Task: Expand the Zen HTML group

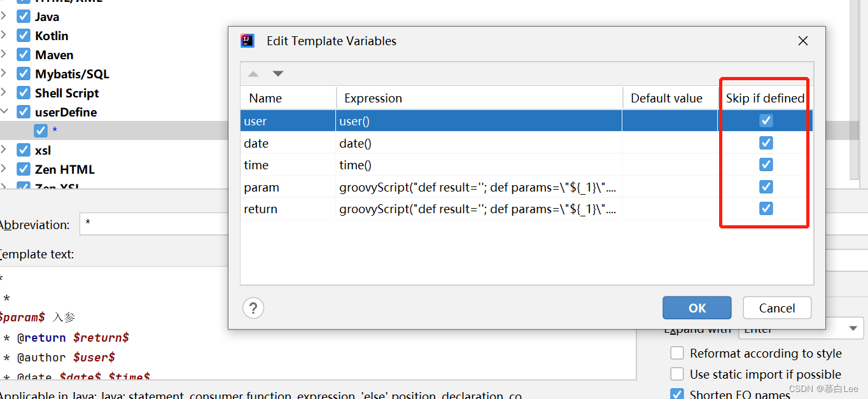Action: coord(4,169)
